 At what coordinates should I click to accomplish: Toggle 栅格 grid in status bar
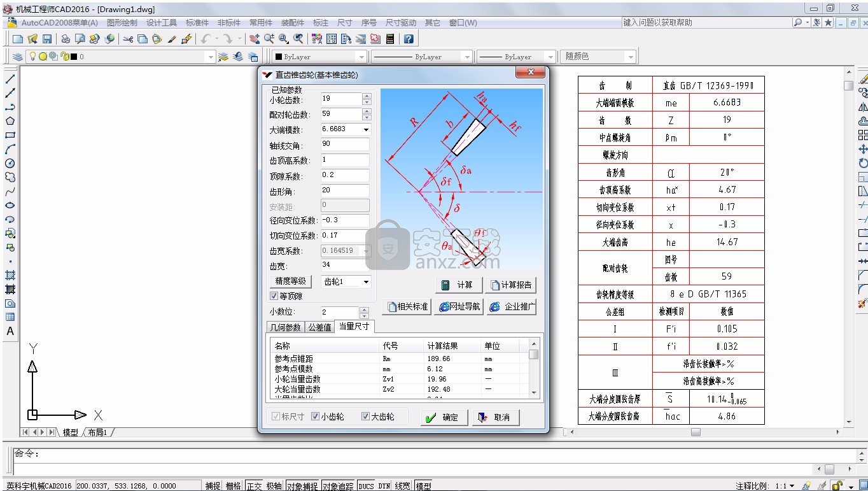234,486
